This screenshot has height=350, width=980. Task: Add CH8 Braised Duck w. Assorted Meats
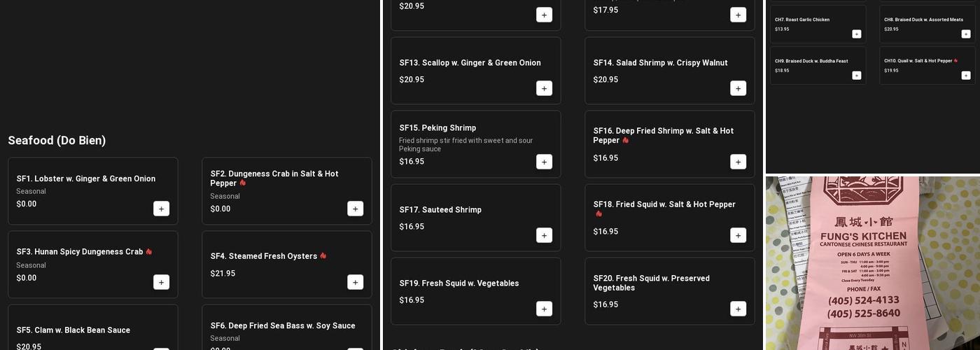coord(966,34)
